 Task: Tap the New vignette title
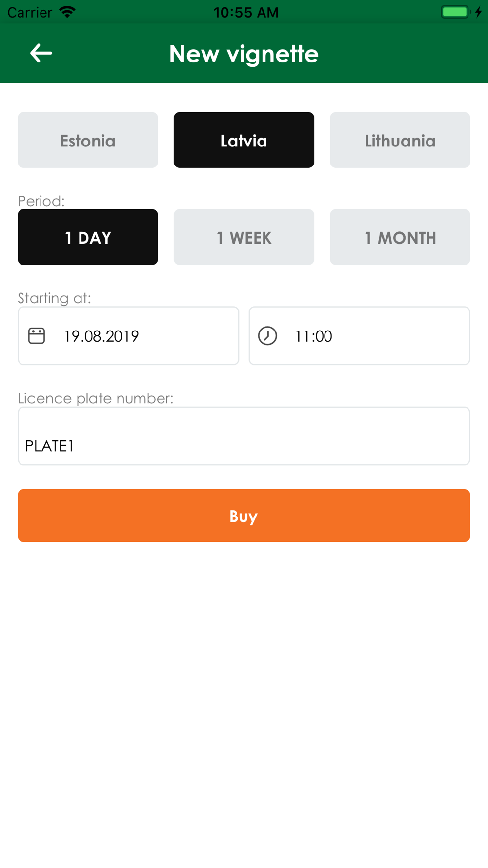tap(244, 54)
